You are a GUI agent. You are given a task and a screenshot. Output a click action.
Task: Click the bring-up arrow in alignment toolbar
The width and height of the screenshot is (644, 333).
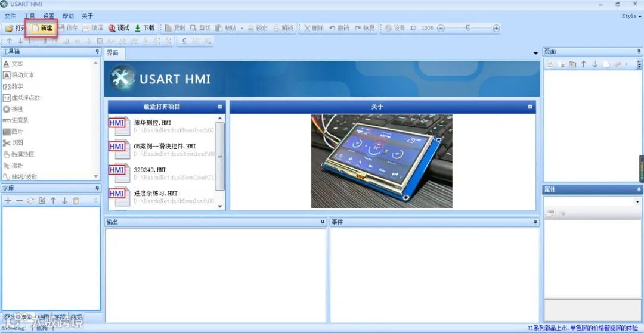point(9,41)
